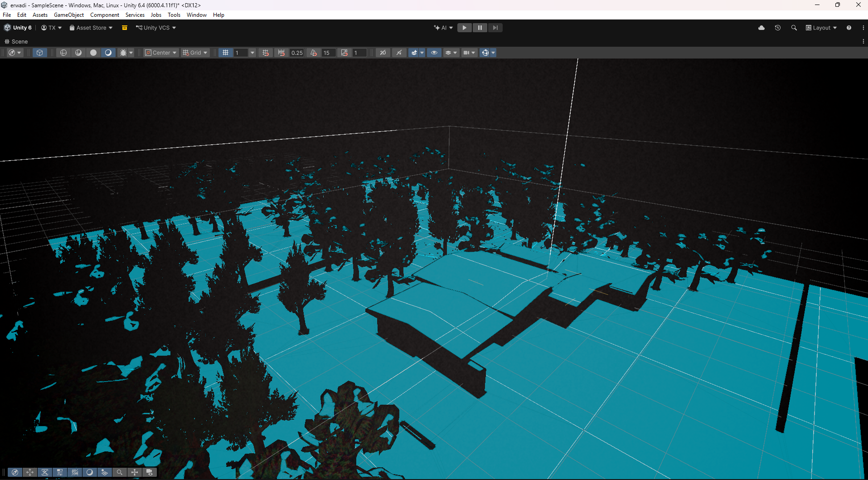Image resolution: width=868 pixels, height=480 pixels.
Task: Open the Scene tab kebab options menu
Action: 863,41
